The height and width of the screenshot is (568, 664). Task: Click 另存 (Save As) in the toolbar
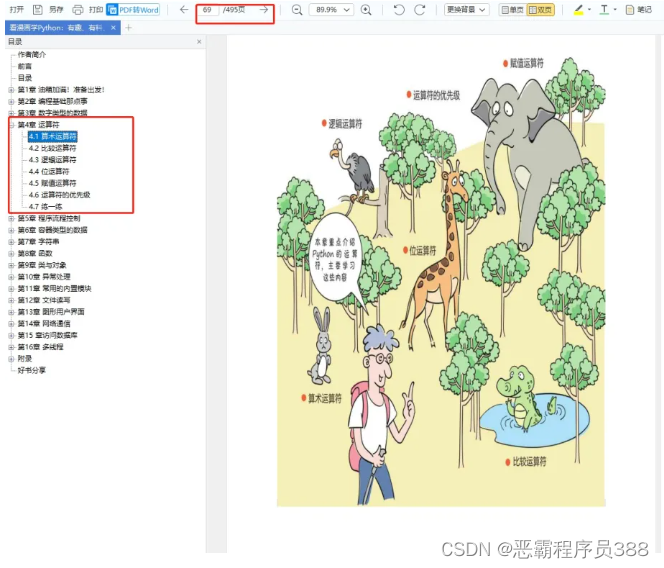coord(56,9)
